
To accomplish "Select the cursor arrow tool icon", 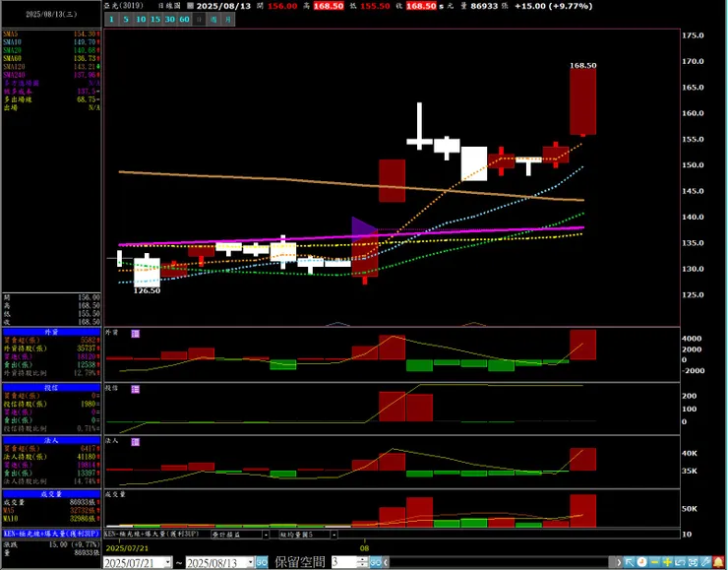I will pos(630,562).
